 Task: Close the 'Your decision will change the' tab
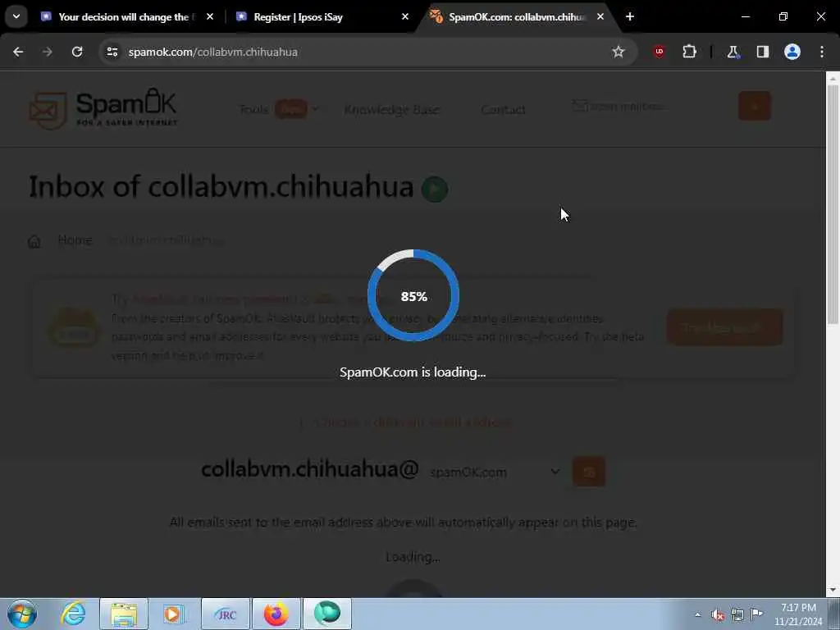[210, 17]
